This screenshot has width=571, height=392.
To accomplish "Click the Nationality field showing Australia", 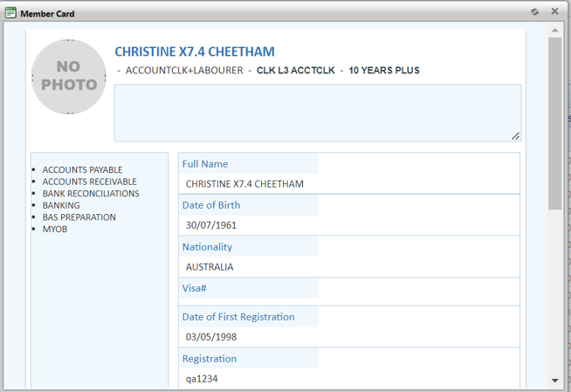I will coord(210,267).
